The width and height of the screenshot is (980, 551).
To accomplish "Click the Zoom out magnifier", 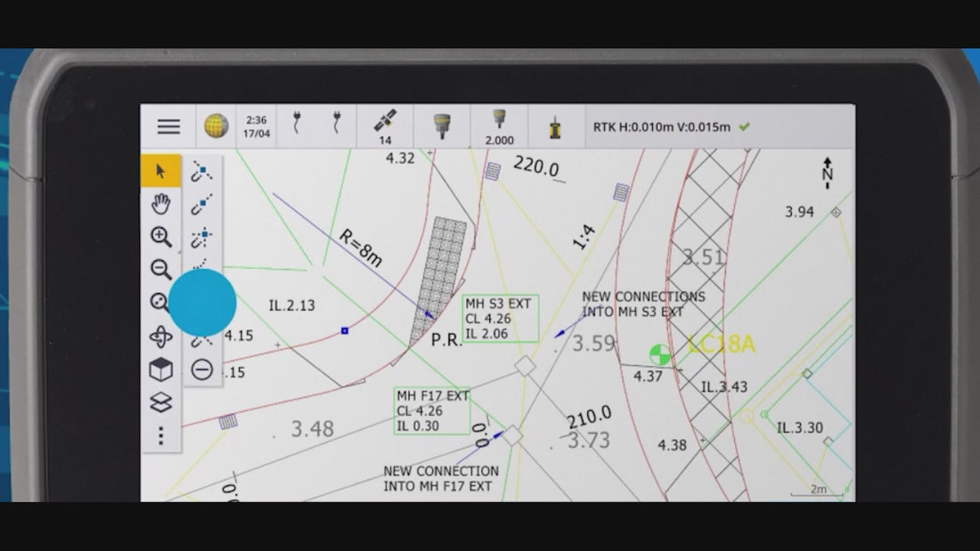I will point(160,270).
